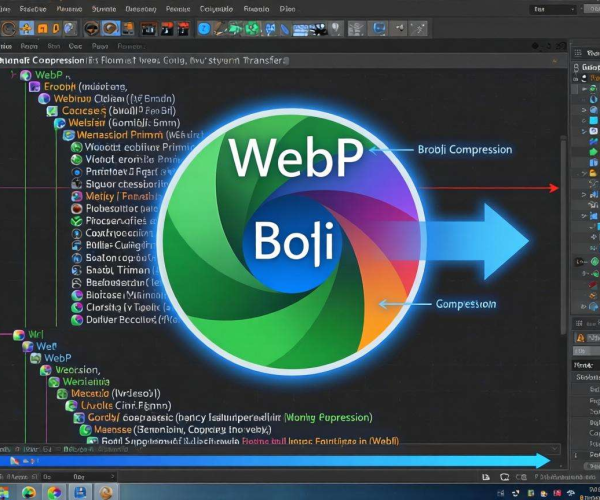This screenshot has height=500, width=600.
Task: Click the gray balloon toolbar icon
Action: [x=336, y=28]
